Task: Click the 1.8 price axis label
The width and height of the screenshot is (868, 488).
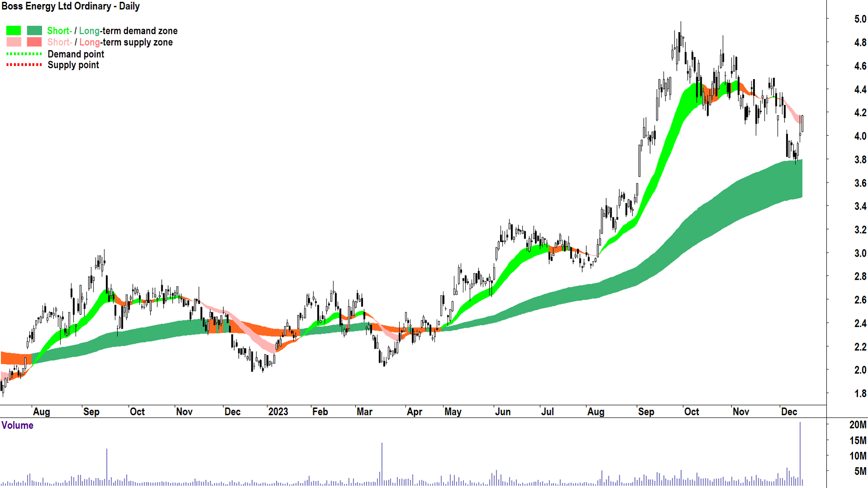Action: click(x=860, y=394)
